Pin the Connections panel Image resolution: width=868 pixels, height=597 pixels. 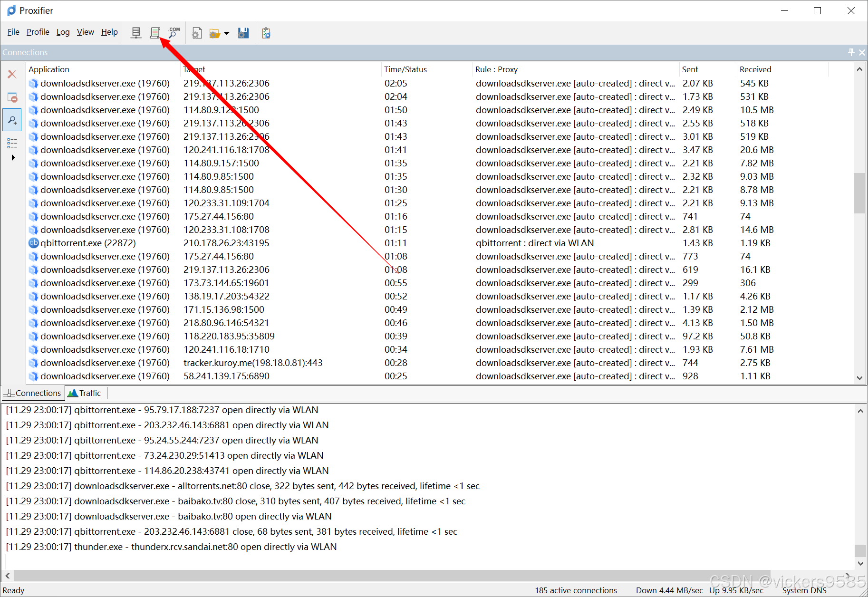pyautogui.click(x=851, y=52)
